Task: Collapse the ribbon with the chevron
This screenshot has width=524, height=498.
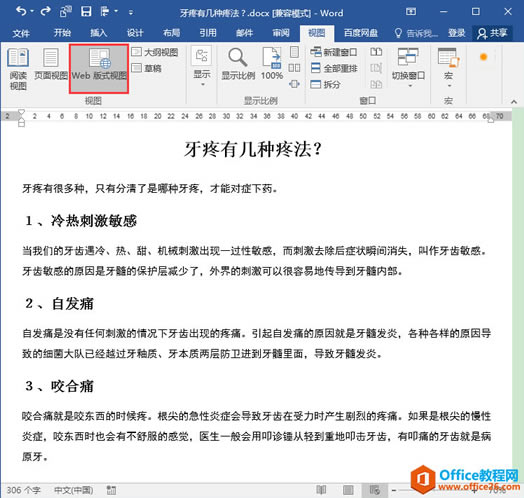Action: (x=514, y=102)
